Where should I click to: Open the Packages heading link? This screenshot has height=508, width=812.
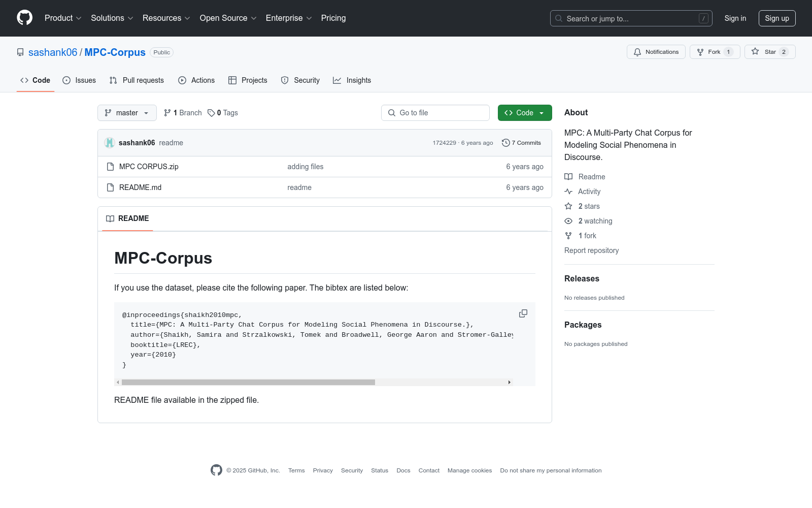[x=583, y=325]
